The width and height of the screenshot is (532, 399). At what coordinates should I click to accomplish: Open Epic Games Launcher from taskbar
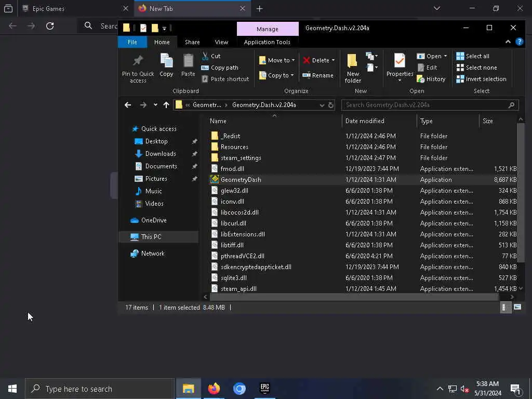click(264, 389)
